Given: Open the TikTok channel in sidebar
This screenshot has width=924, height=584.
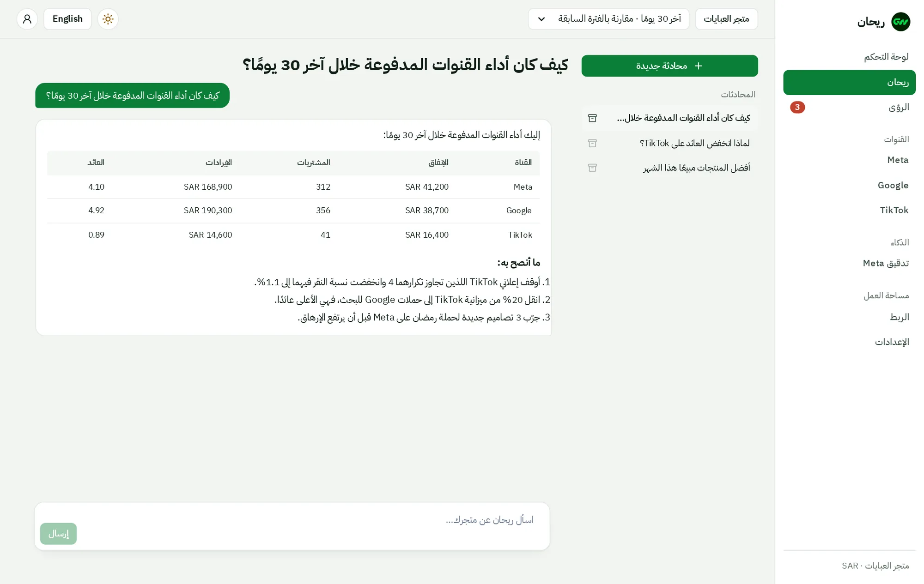Looking at the screenshot, I should (x=849, y=211).
